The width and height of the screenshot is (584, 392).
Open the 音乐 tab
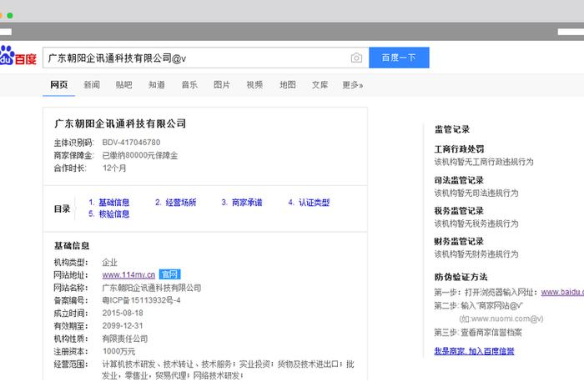[189, 85]
